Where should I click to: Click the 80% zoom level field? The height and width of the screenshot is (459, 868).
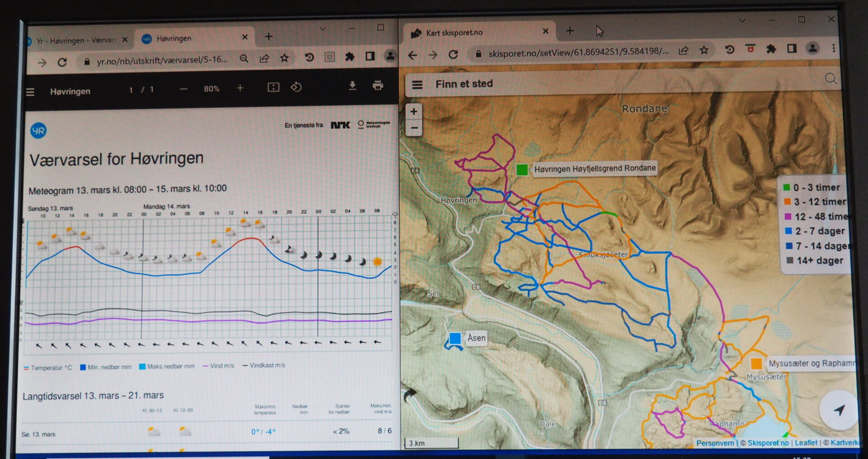[x=212, y=89]
